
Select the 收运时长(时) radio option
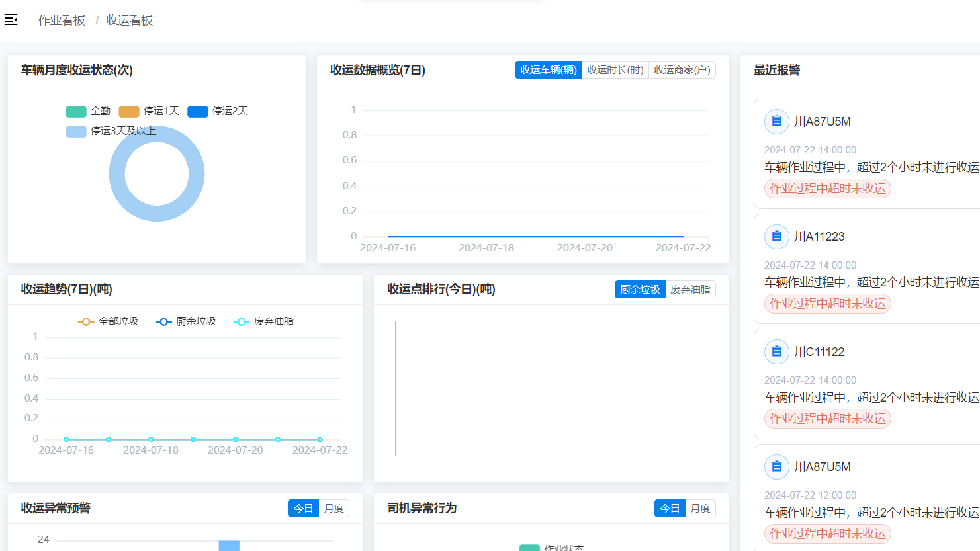coord(615,70)
